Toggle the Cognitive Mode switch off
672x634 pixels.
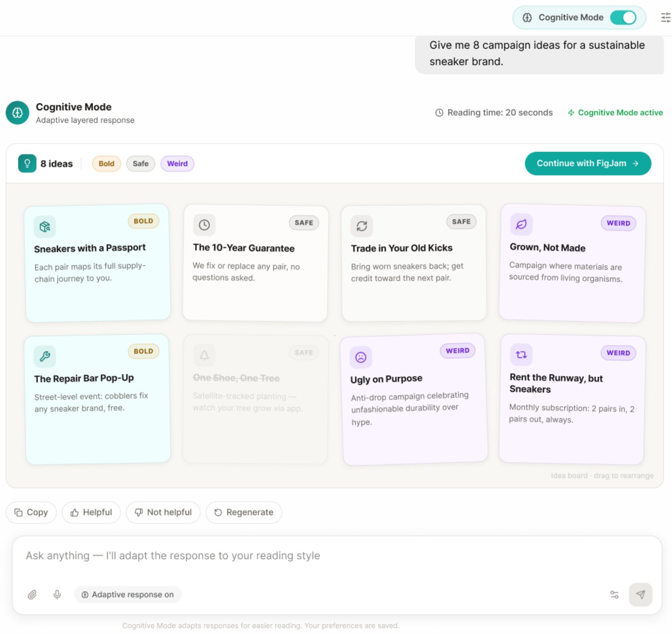point(623,18)
